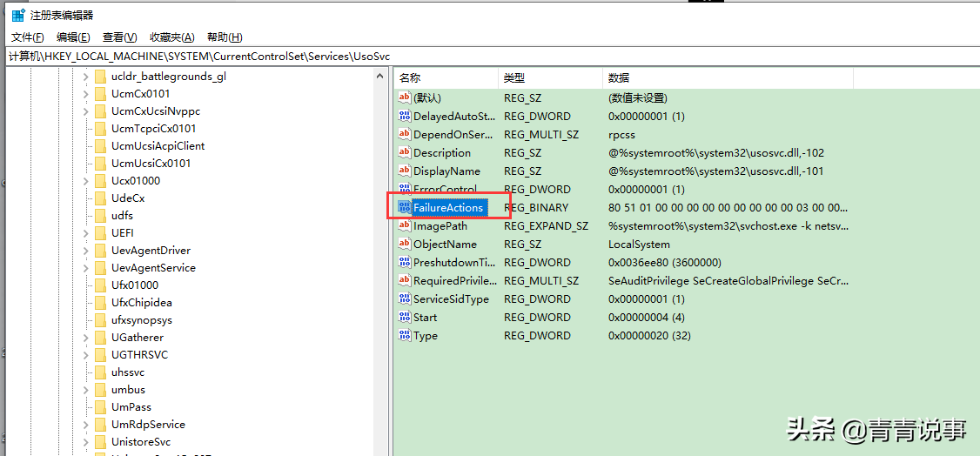Screen dimensions: 980x456
Task: Select the ImagePath string value icon
Action: point(405,226)
